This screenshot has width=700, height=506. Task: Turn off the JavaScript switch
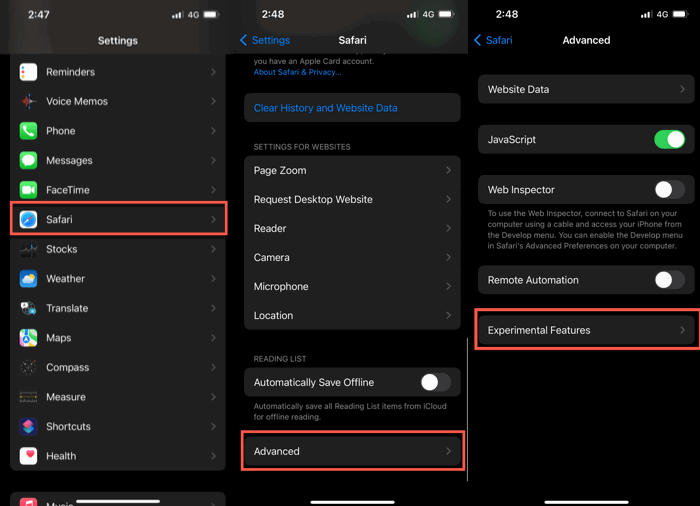[x=669, y=139]
